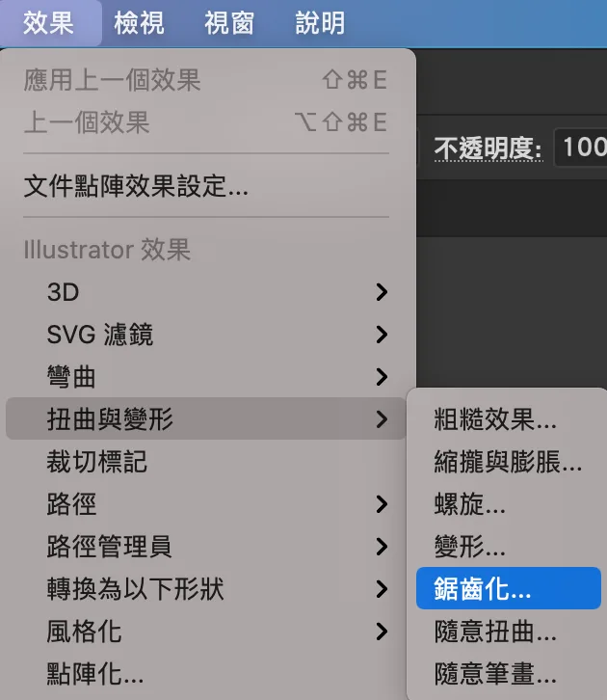Select 縮攏與膨脹... effect
Screen dimensions: 607x700
[509, 462]
